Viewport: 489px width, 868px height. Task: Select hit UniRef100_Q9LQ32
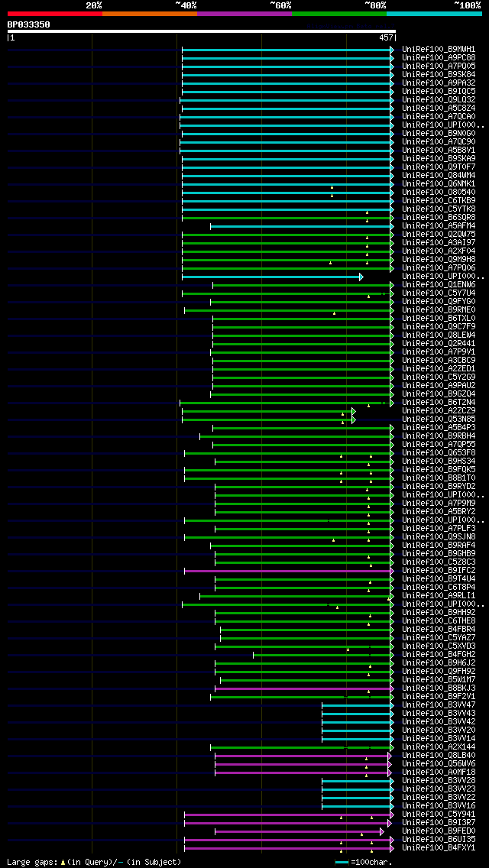(439, 99)
